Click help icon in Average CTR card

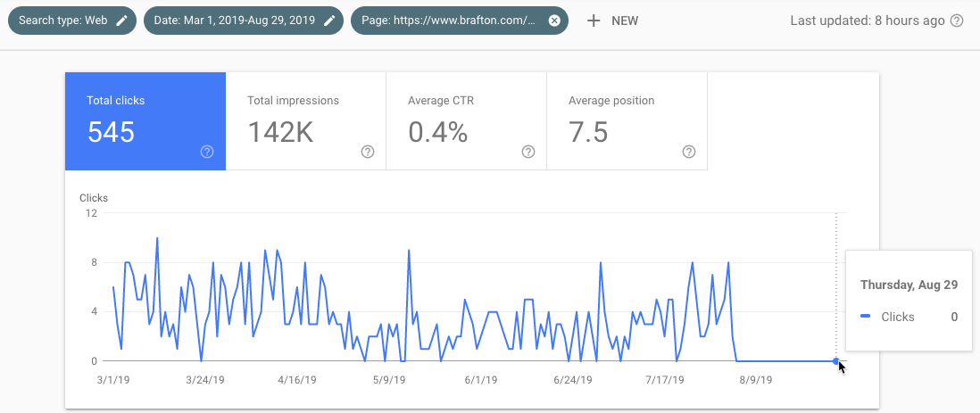(528, 152)
